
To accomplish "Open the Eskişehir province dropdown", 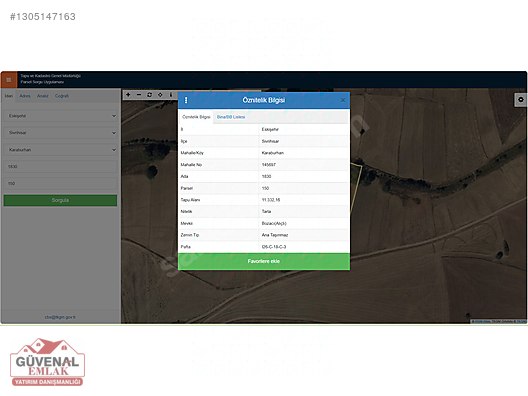I will pos(61,116).
